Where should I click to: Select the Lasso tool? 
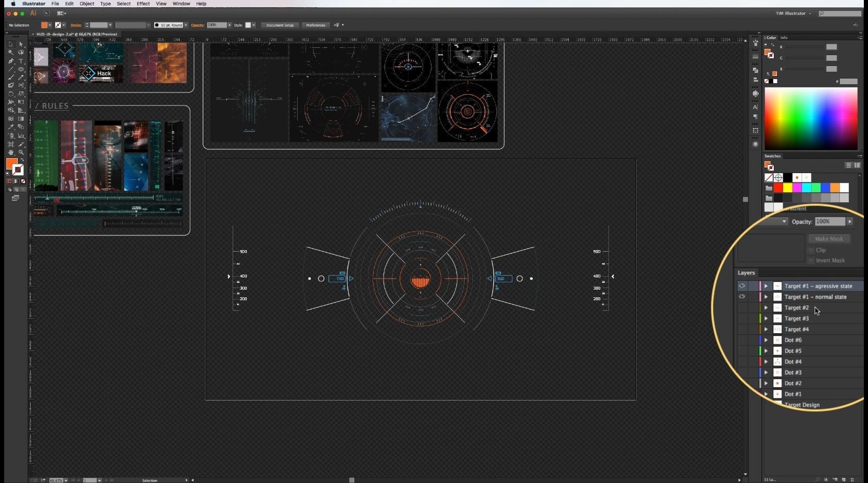tap(21, 53)
